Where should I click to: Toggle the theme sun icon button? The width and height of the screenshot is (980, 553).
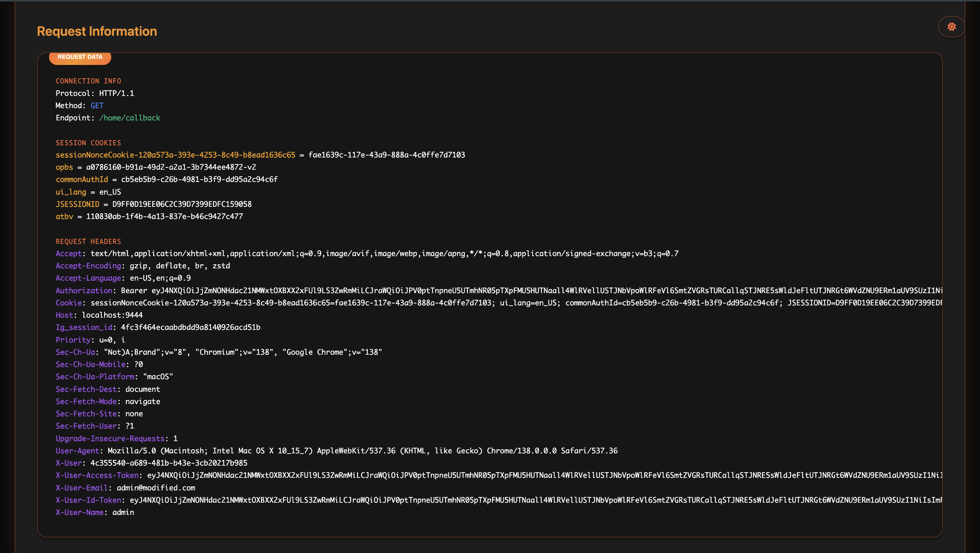click(x=951, y=27)
